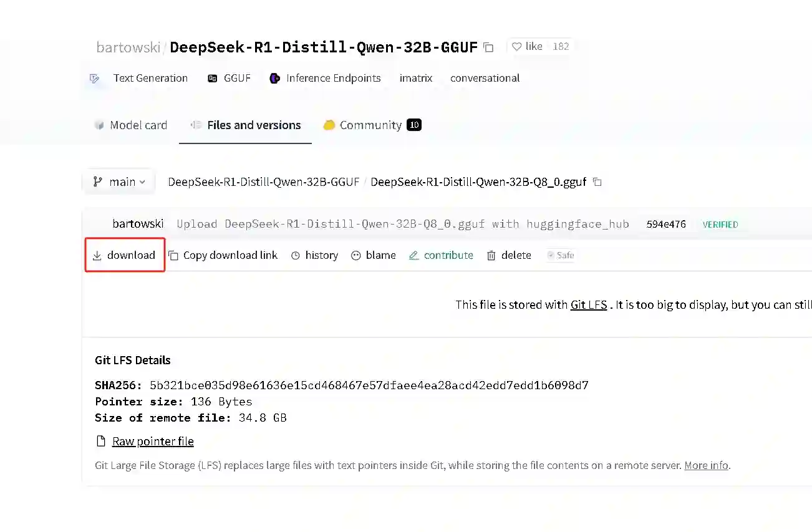Click the VERIFIED badge
Image resolution: width=812 pixels, height=532 pixels.
[x=720, y=225]
